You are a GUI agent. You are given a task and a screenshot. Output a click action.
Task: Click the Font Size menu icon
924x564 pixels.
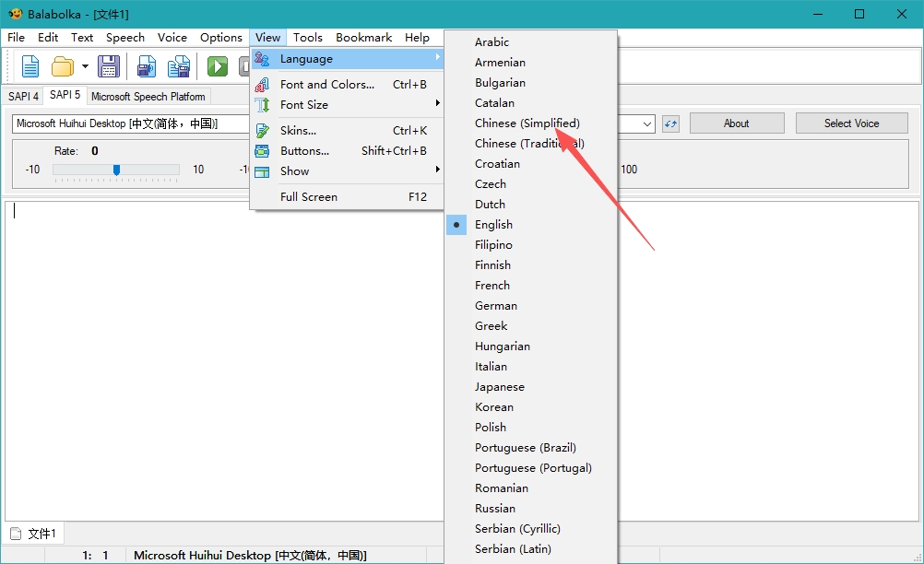pos(262,105)
